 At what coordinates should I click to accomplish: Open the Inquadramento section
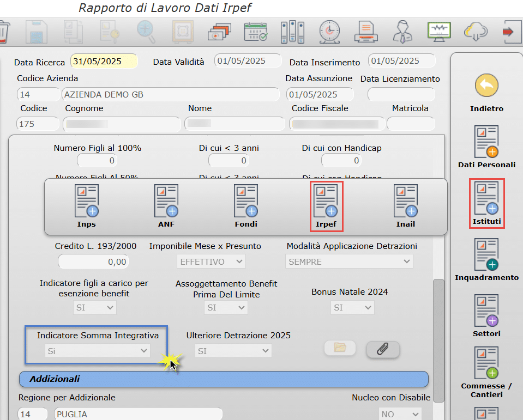coord(486,260)
